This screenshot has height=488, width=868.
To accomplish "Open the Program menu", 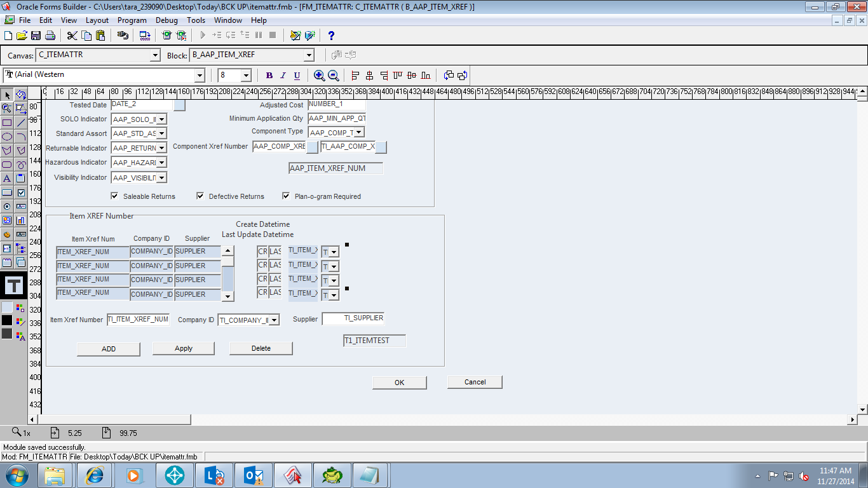I will [132, 20].
